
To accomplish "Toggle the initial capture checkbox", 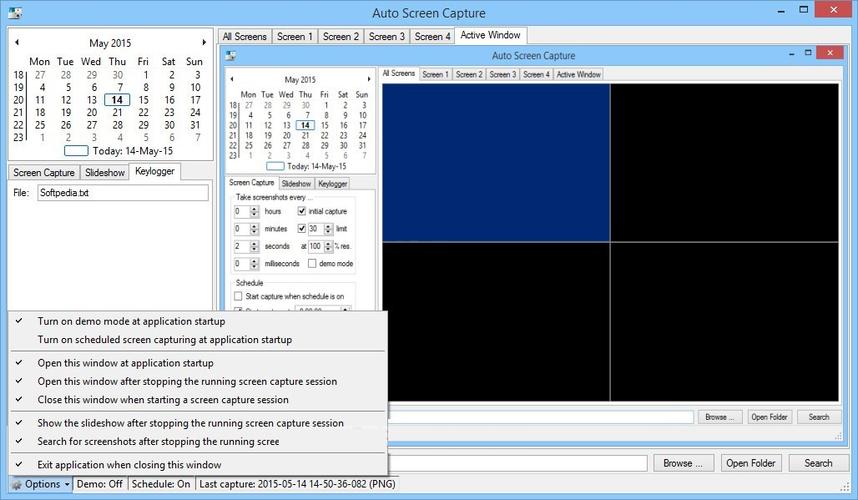I will (302, 211).
